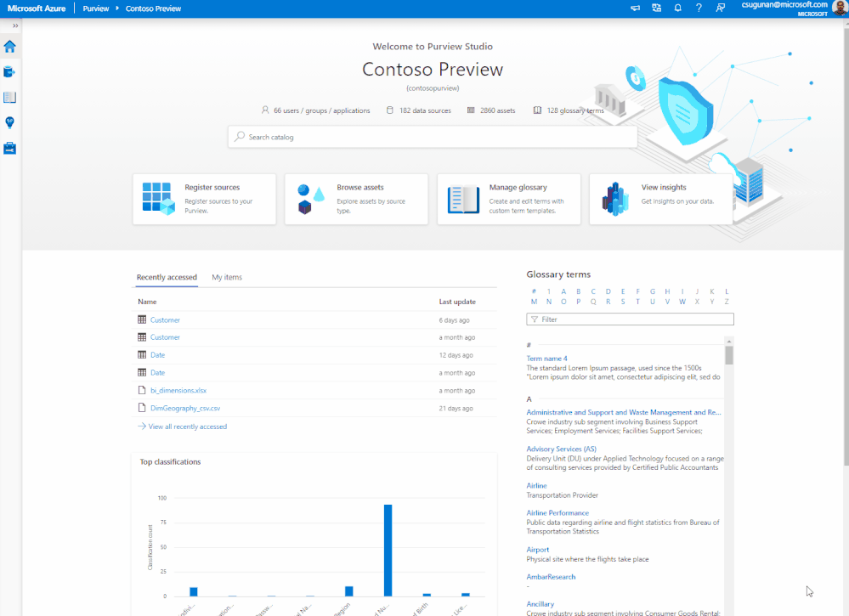849x616 pixels.
Task: Switch to the My items tab
Action: coord(227,277)
